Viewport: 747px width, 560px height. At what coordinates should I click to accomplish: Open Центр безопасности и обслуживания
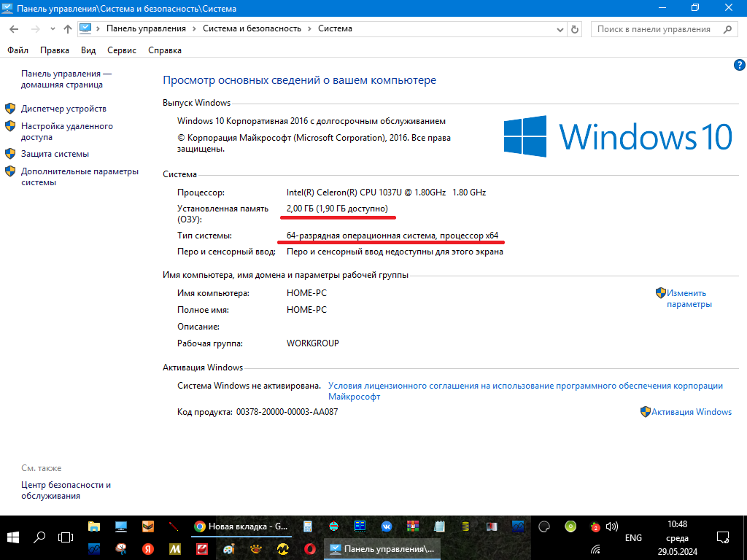pyautogui.click(x=66, y=490)
